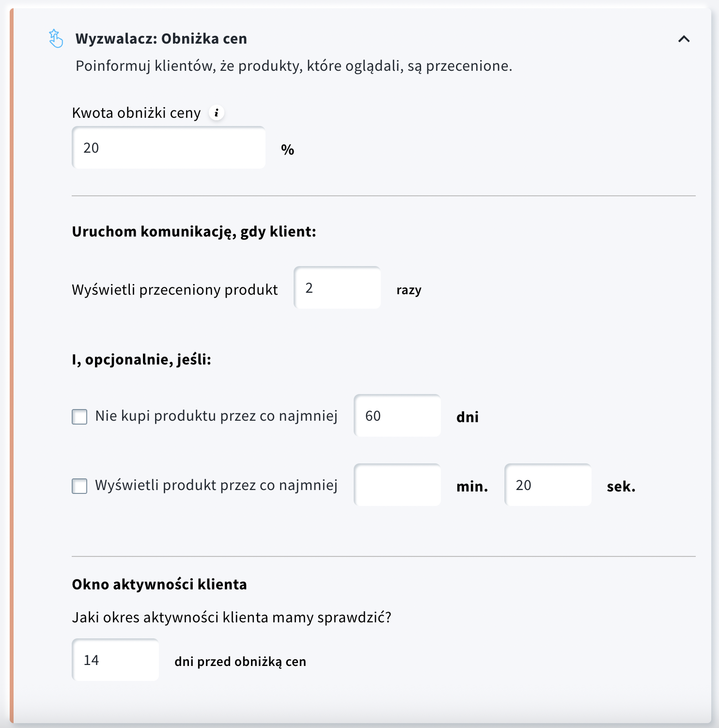719x728 pixels.
Task: Select the 60 dni input field
Action: point(397,415)
